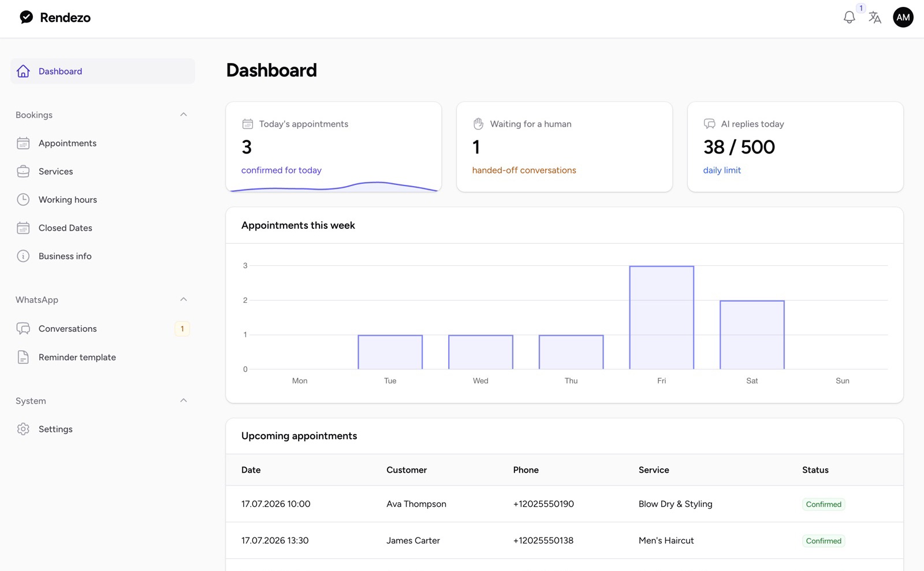Open Appointments in the sidebar
The image size is (924, 571).
103,143
